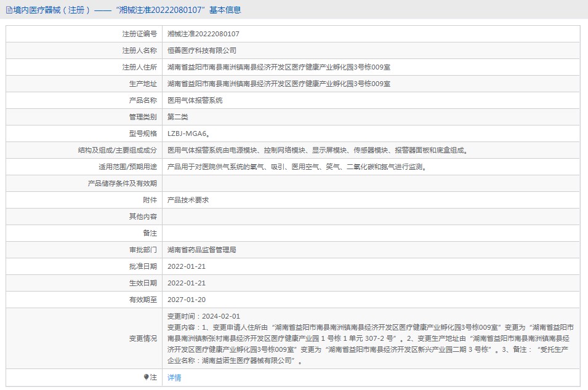Select model value LZBJ-MGA6
This screenshot has height=390, width=588.
(188, 133)
